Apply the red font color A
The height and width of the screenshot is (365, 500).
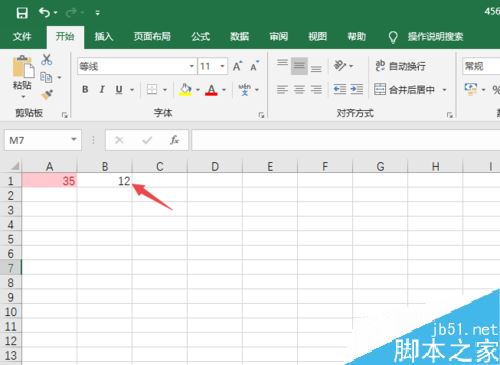211,89
